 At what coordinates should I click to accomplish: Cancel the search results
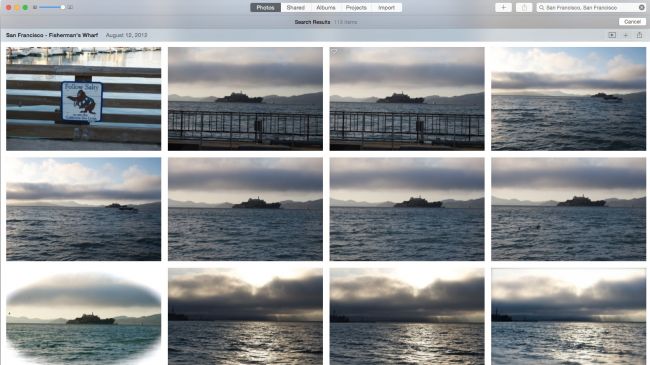tap(632, 22)
